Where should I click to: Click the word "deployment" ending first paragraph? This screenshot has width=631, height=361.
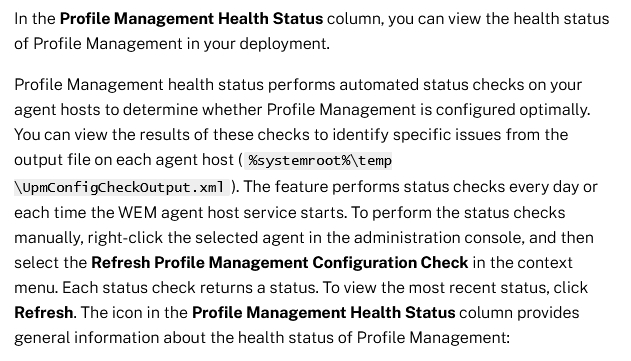pyautogui.click(x=283, y=43)
